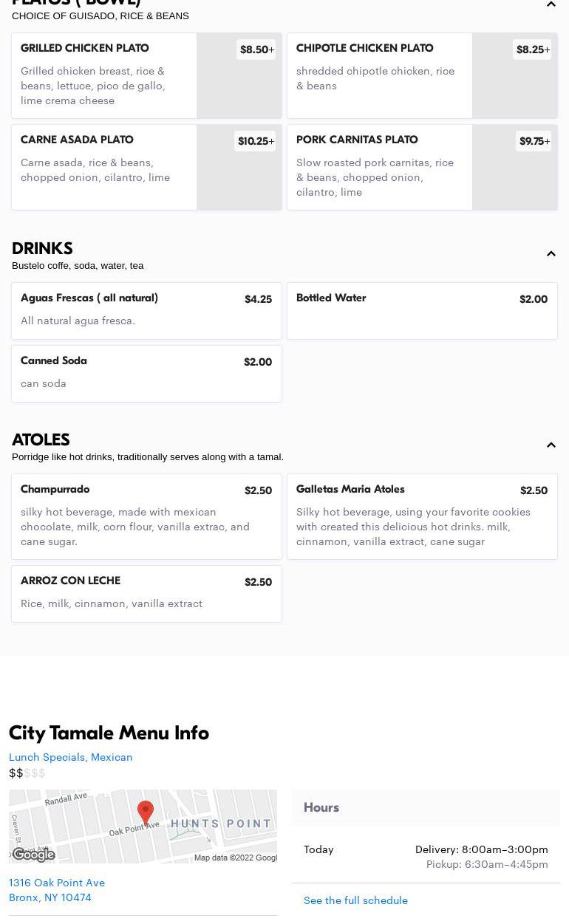Viewport: 569px width, 924px height.
Task: Click the Google logo on the map
Action: 34,855
